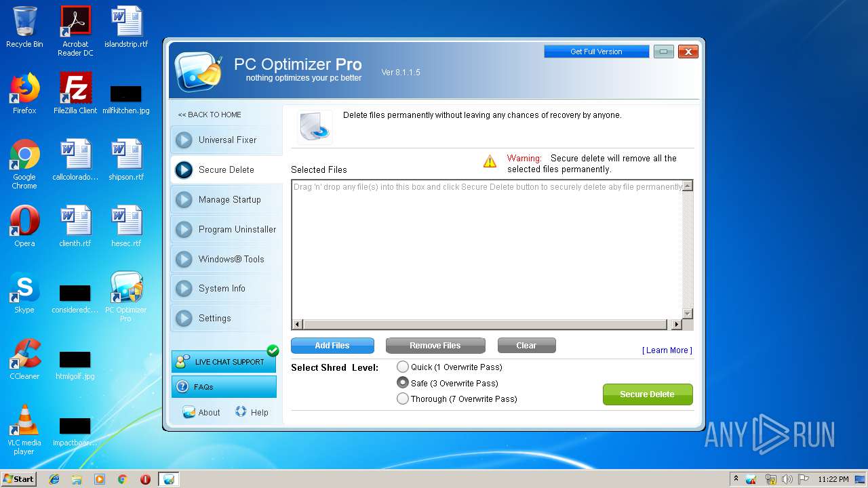The height and width of the screenshot is (488, 868).
Task: Select clienth.rtf desktop file
Action: click(x=75, y=226)
